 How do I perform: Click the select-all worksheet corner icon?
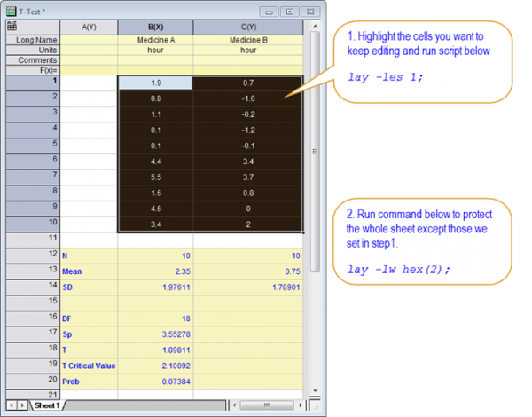pos(12,27)
